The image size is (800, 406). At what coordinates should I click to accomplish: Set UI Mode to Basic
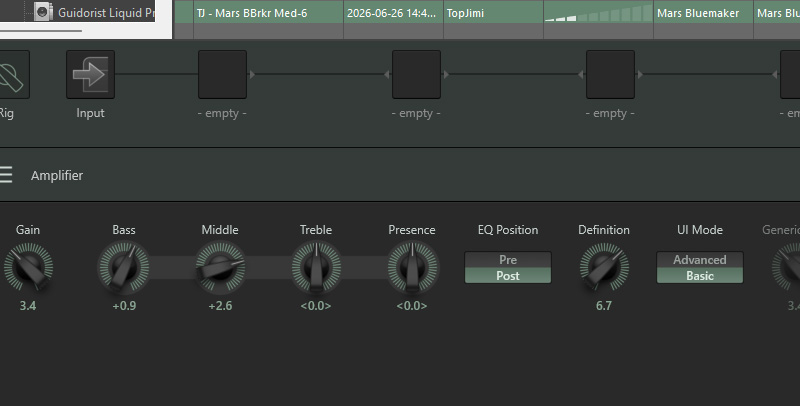699,275
